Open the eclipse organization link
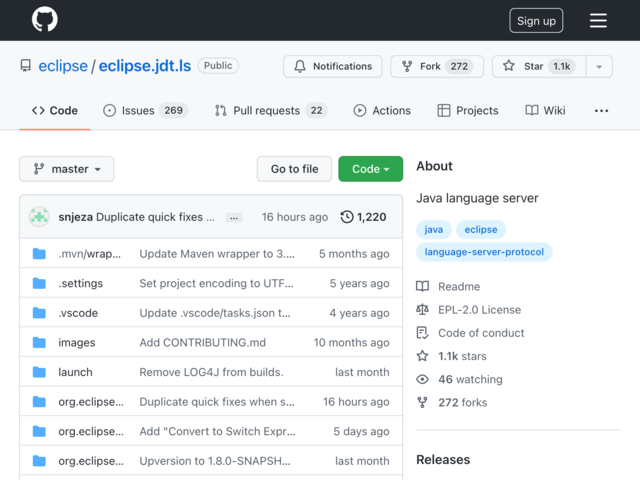 click(x=63, y=66)
